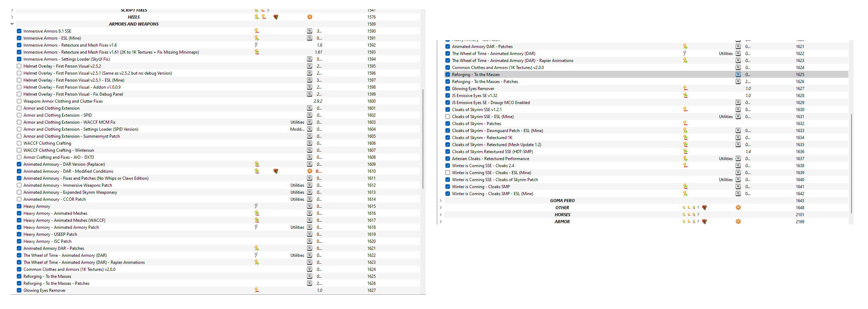Click the conflict winner icon for Animated Armoury - DAR Version (Replacer)
The image size is (868, 309).
click(257, 164)
